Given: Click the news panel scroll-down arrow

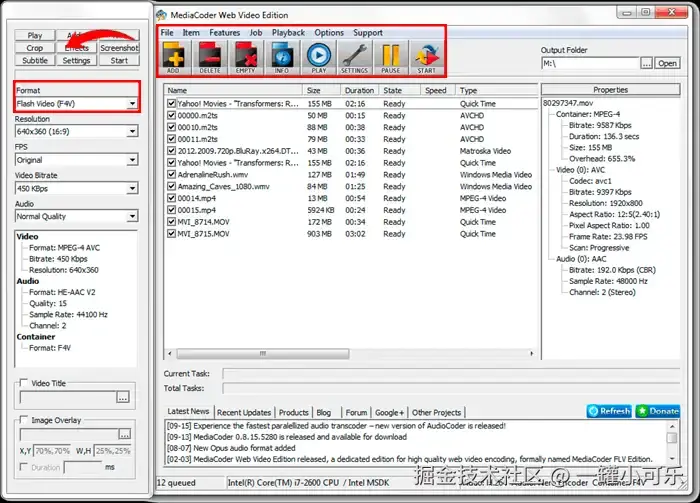Looking at the screenshot, I should pyautogui.click(x=672, y=458).
